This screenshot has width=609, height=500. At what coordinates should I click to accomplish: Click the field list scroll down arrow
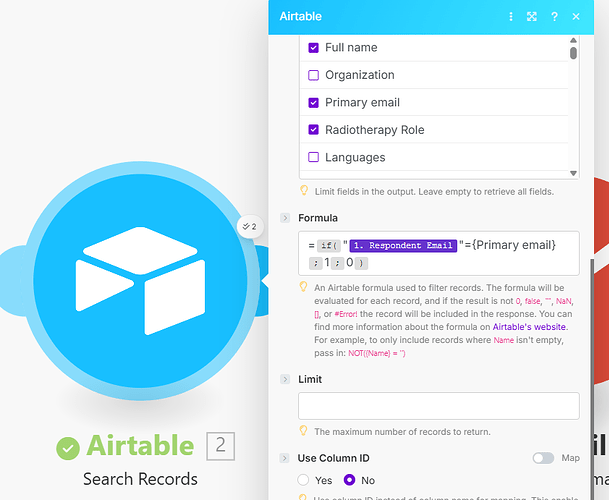point(573,173)
